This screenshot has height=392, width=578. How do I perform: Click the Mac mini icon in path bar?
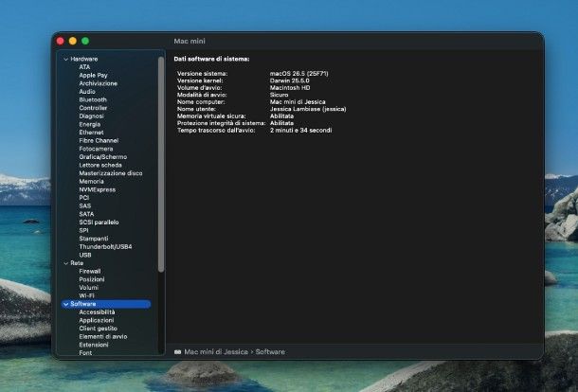pyautogui.click(x=177, y=352)
